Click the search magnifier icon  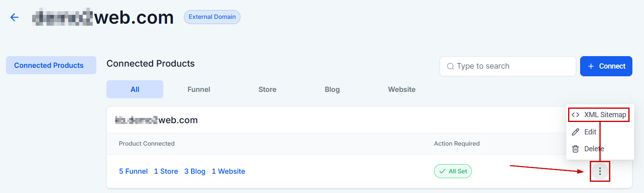tap(450, 66)
